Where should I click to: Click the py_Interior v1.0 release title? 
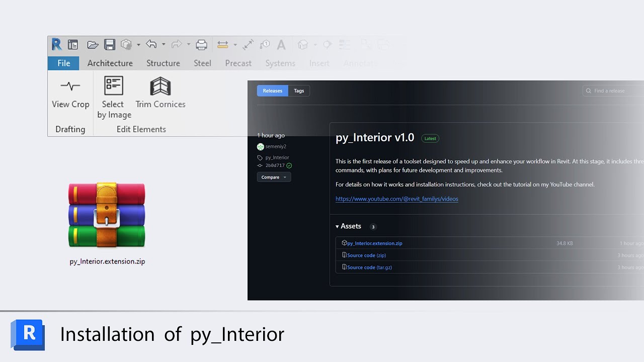375,137
